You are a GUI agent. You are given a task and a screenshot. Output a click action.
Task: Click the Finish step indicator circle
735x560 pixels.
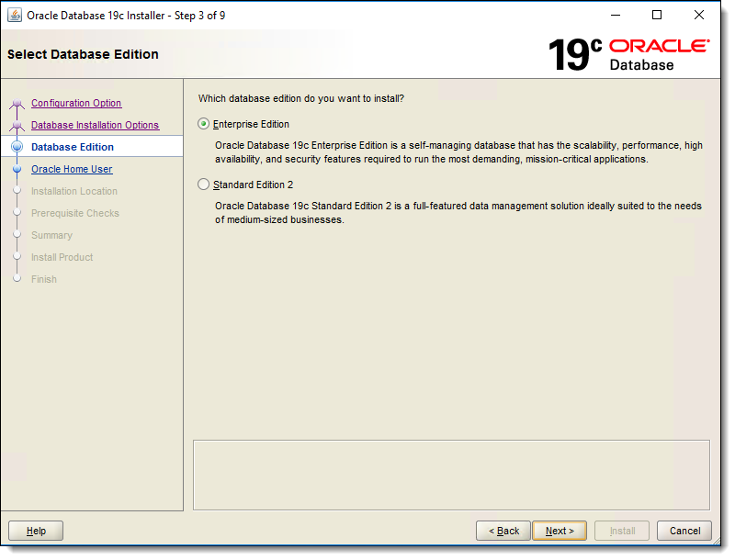[x=18, y=279]
